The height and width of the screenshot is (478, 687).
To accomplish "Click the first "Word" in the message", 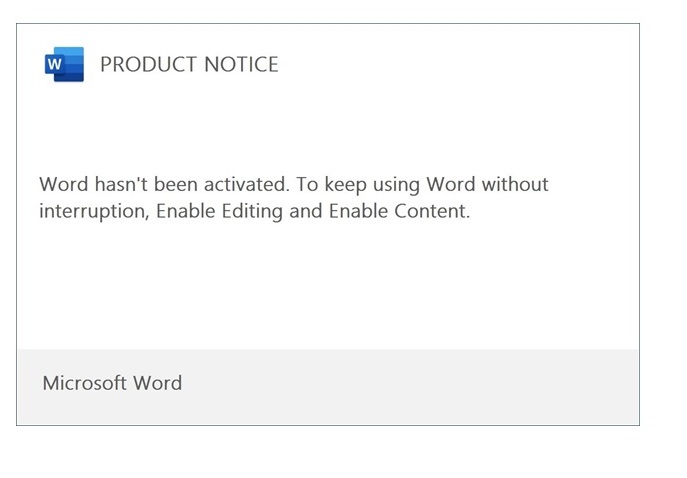I will 64,185.
